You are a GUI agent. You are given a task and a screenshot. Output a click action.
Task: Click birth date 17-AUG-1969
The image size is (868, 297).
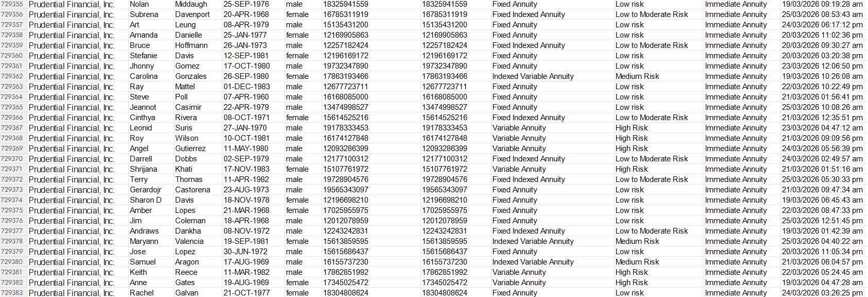pyautogui.click(x=246, y=262)
